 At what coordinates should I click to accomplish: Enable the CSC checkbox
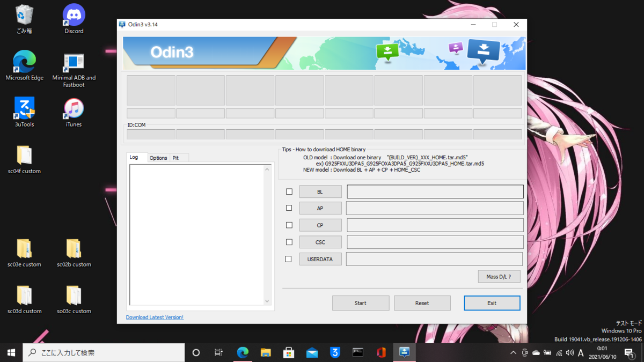tap(289, 242)
